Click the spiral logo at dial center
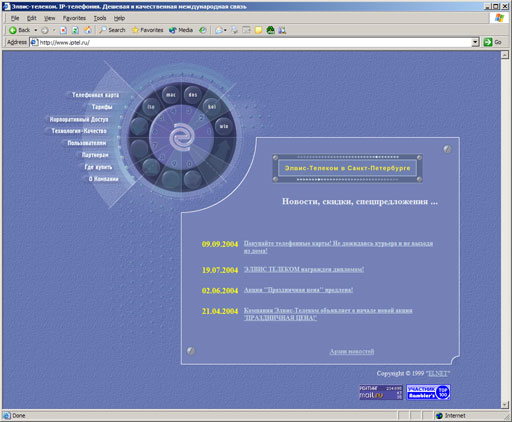Viewport: 512px width, 422px height. pyautogui.click(x=182, y=137)
